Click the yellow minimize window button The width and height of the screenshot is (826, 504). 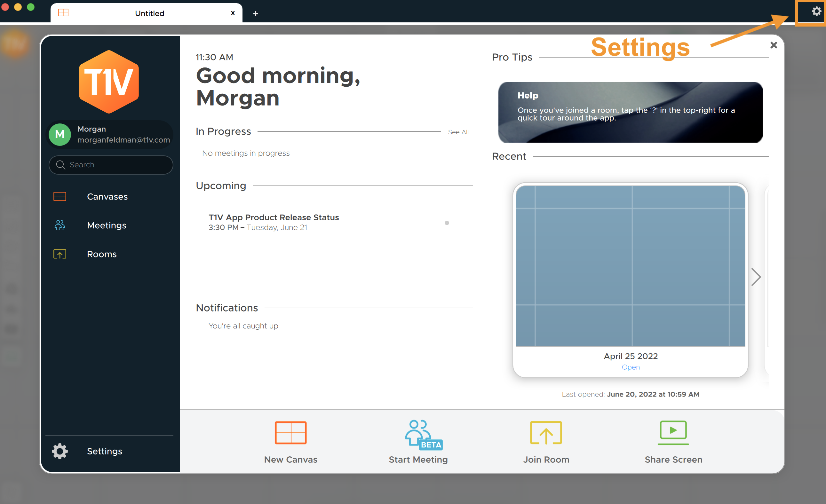pyautogui.click(x=18, y=7)
